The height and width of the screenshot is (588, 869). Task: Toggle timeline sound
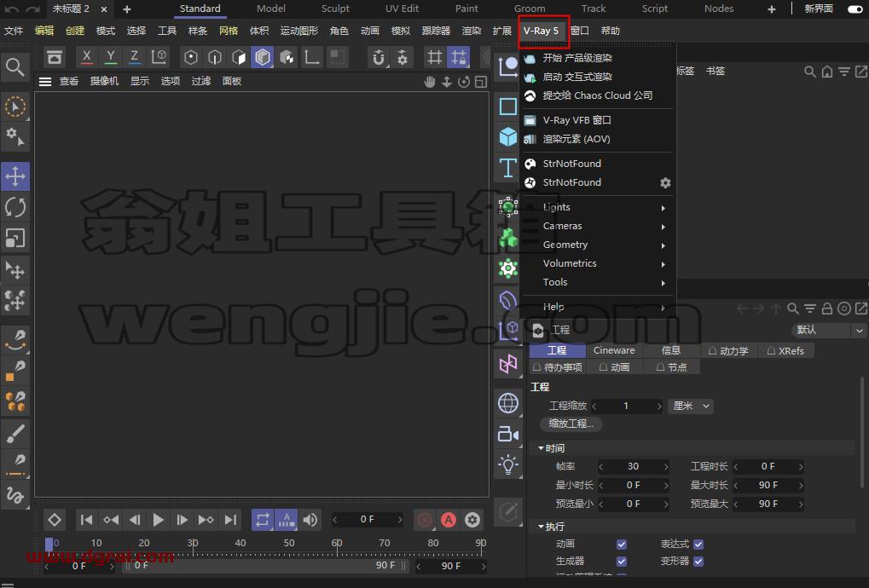point(310,520)
